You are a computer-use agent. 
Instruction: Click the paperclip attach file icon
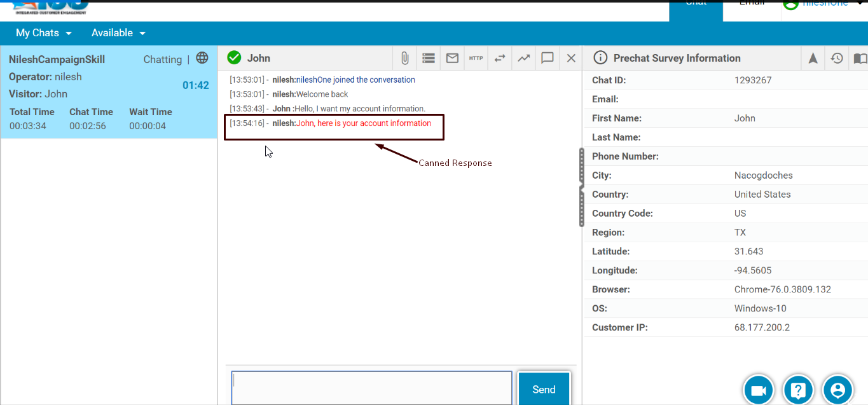(404, 58)
